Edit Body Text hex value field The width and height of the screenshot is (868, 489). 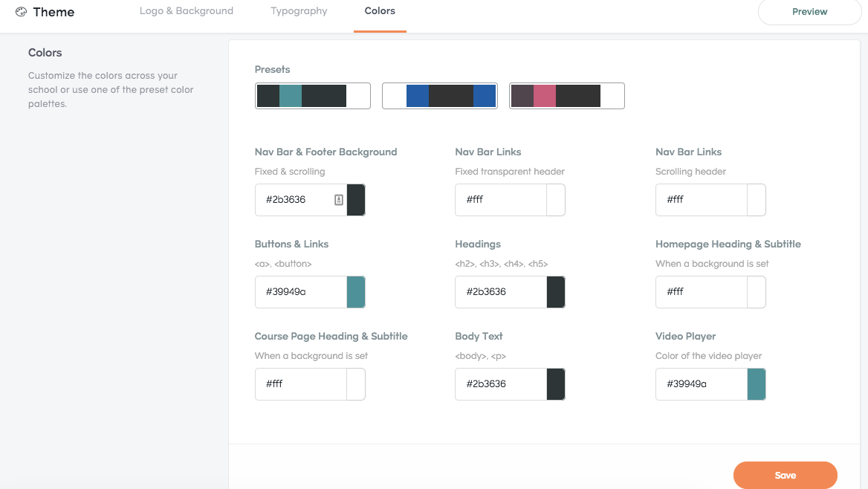[501, 383]
